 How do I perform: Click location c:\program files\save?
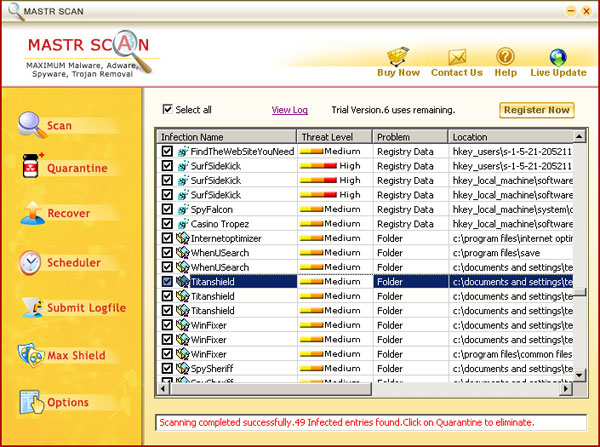[496, 253]
